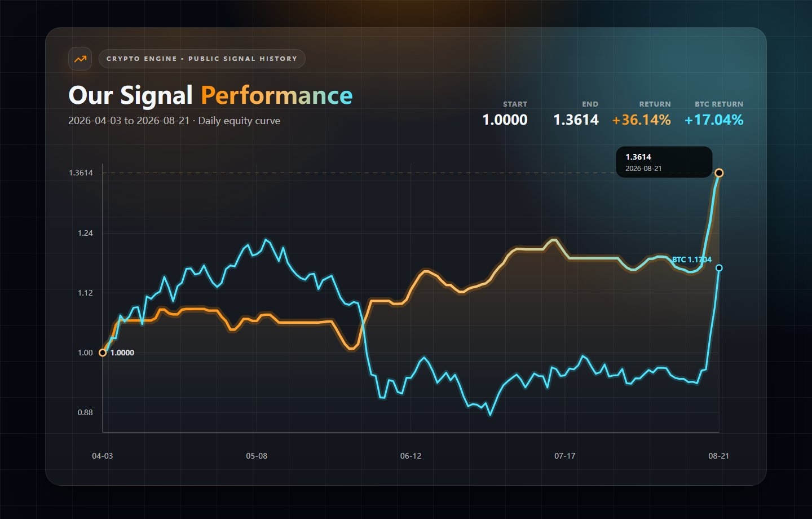Click the x-axis date label 08-21
The height and width of the screenshot is (519, 812).
pos(719,456)
